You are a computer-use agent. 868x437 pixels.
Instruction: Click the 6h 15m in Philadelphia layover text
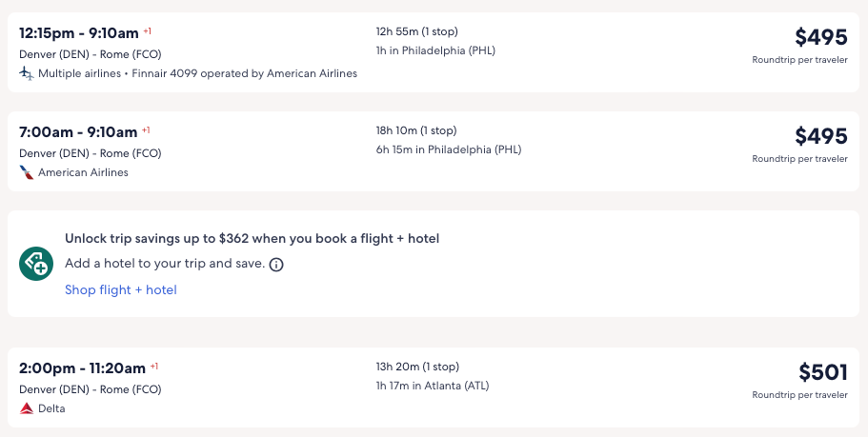[449, 149]
